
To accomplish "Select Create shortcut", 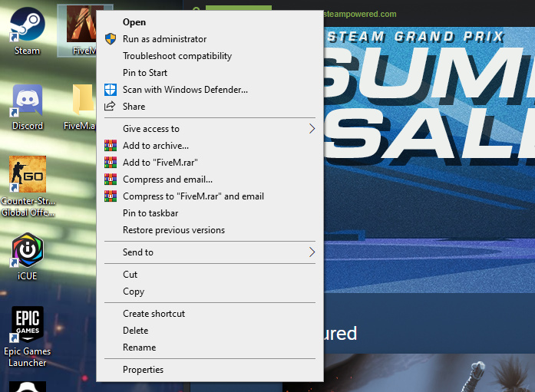I will pos(210,314).
